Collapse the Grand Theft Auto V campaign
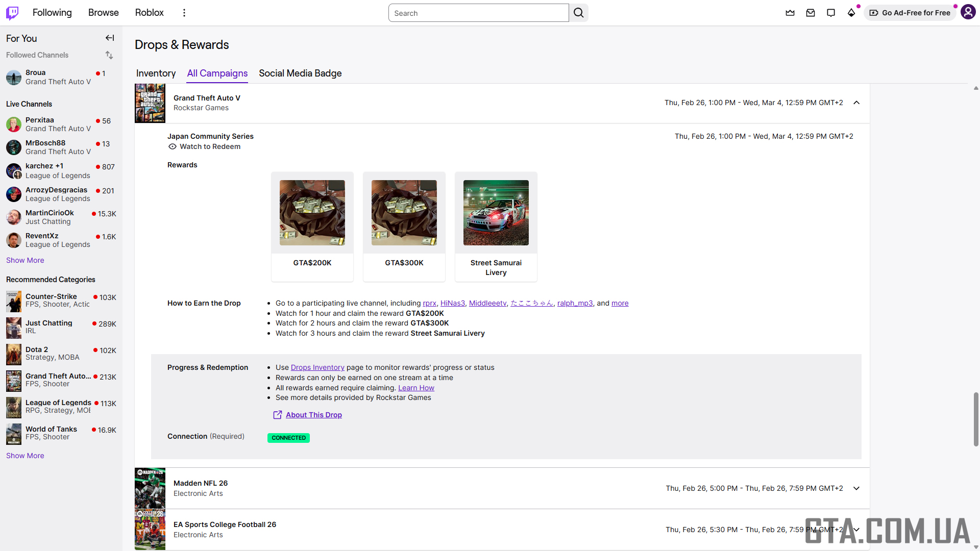This screenshot has width=980, height=551. coord(856,103)
